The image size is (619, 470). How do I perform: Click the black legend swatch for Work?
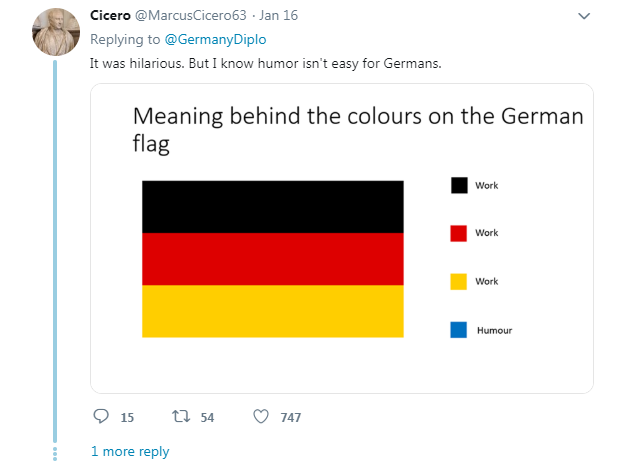pyautogui.click(x=459, y=185)
